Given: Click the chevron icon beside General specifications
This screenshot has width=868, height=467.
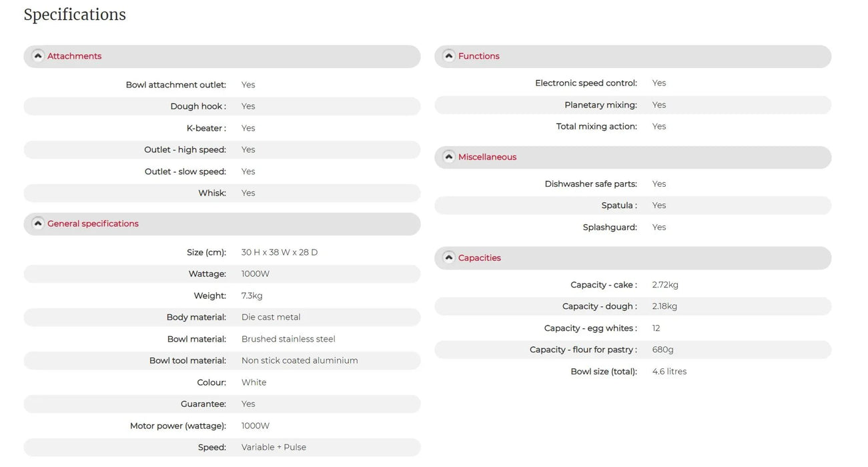Looking at the screenshot, I should click(x=38, y=223).
